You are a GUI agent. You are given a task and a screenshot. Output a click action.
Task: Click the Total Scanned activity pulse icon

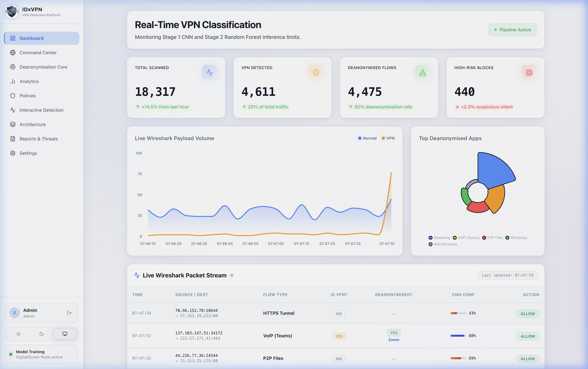[x=209, y=72]
